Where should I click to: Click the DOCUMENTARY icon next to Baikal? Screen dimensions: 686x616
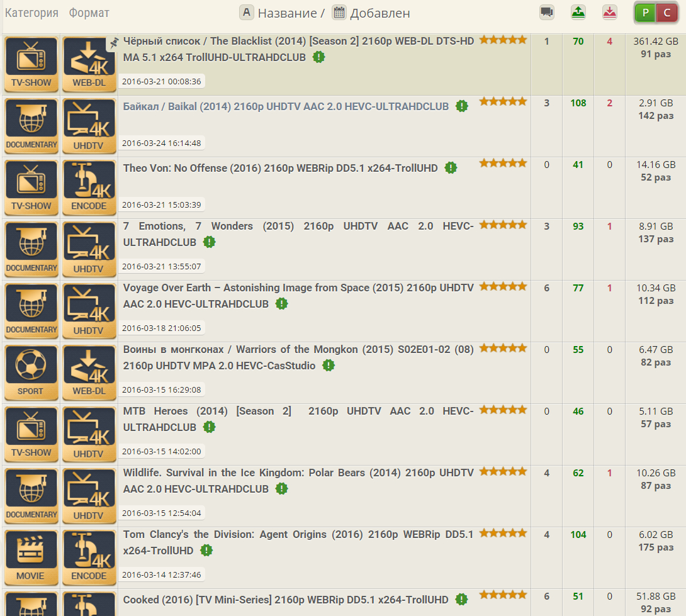click(31, 125)
